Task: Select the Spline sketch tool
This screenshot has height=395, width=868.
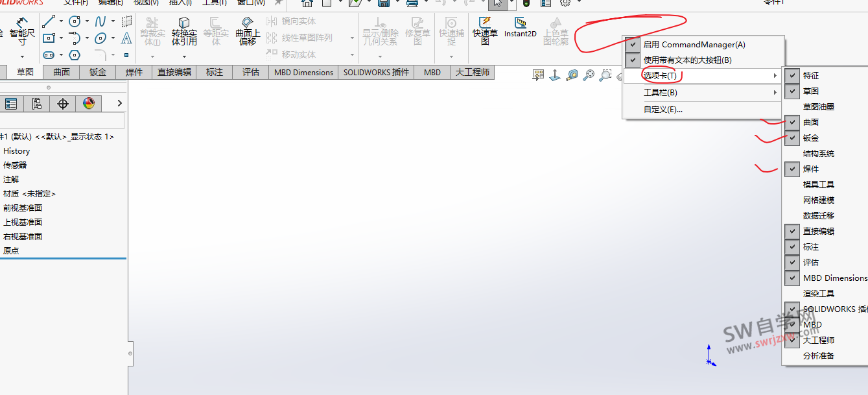Action: [100, 21]
